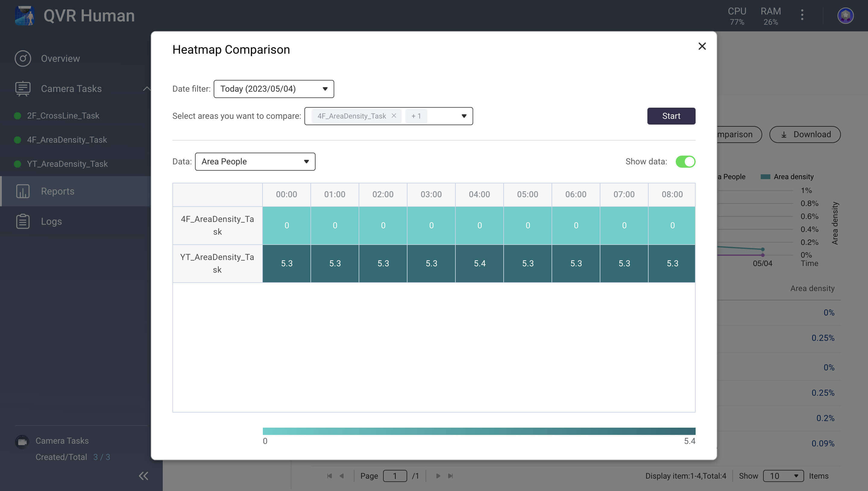The height and width of the screenshot is (491, 868).
Task: Click the user profile avatar
Action: 845,15
